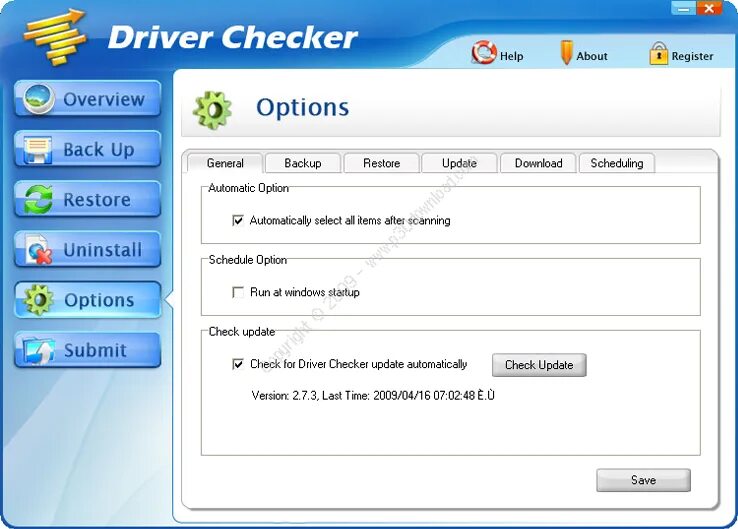The image size is (738, 529).
Task: Open the Restore options tab
Action: (x=381, y=163)
